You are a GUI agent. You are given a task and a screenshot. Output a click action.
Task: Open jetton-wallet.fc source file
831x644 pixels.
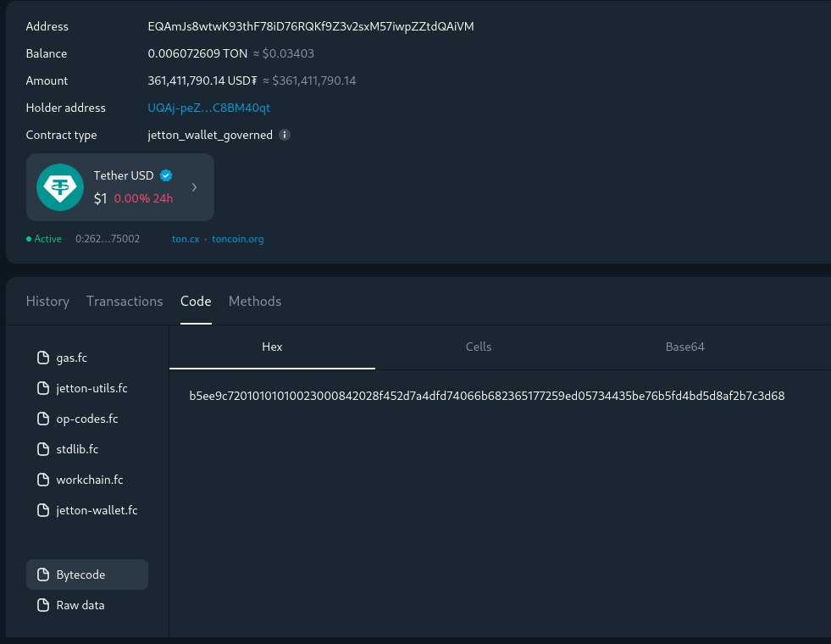97,510
